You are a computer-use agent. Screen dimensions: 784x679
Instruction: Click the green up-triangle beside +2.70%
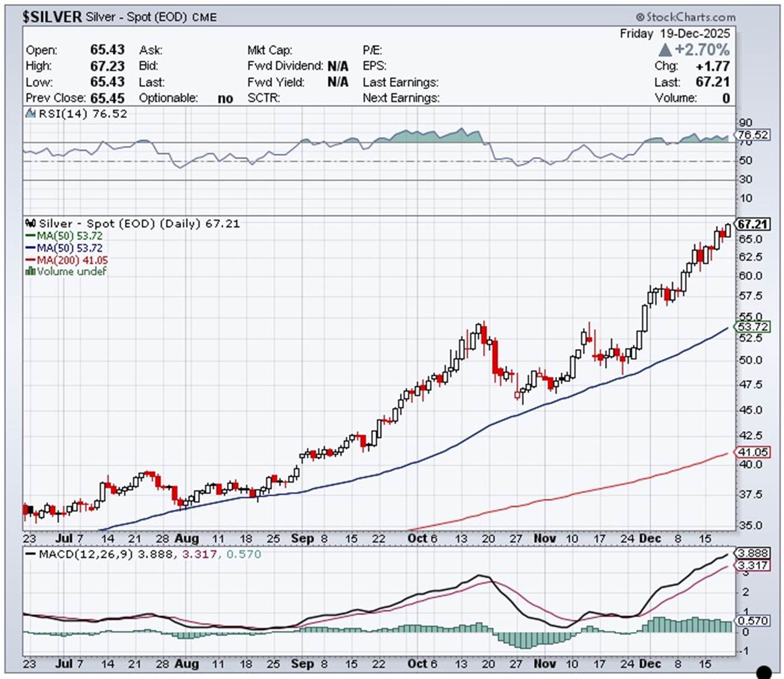[x=665, y=50]
